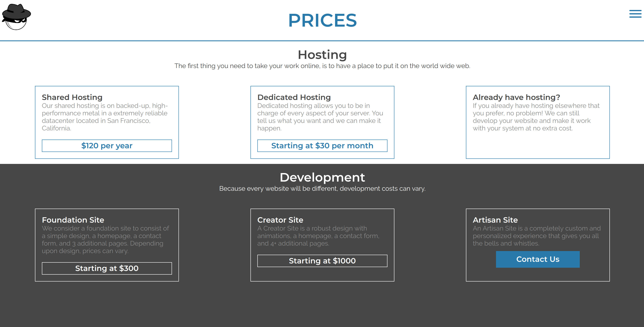This screenshot has width=644, height=327.
Task: Click the Creator Site card heading
Action: click(x=280, y=220)
